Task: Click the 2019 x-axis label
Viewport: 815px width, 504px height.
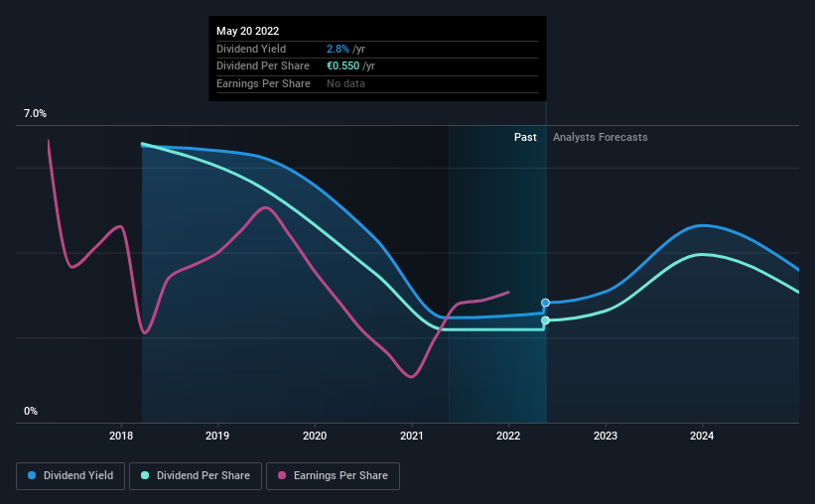Action: coord(217,436)
